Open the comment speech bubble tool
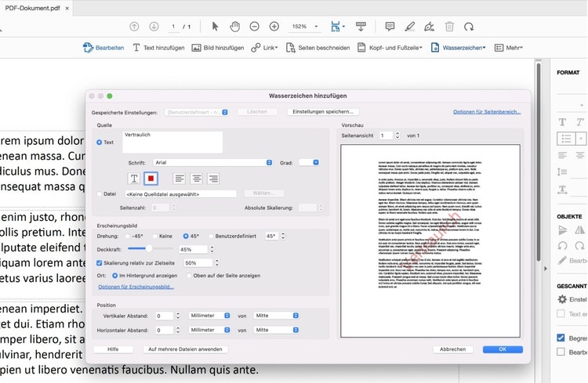 tap(390, 26)
